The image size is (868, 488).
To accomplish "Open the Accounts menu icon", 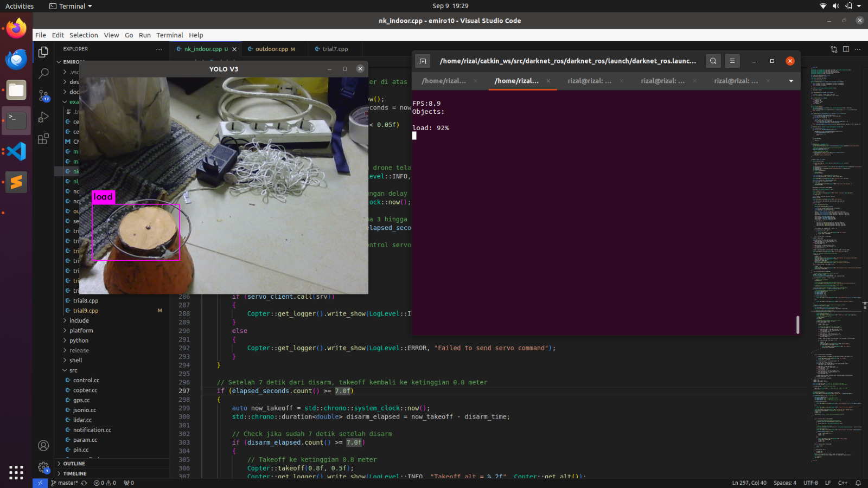I will click(43, 446).
